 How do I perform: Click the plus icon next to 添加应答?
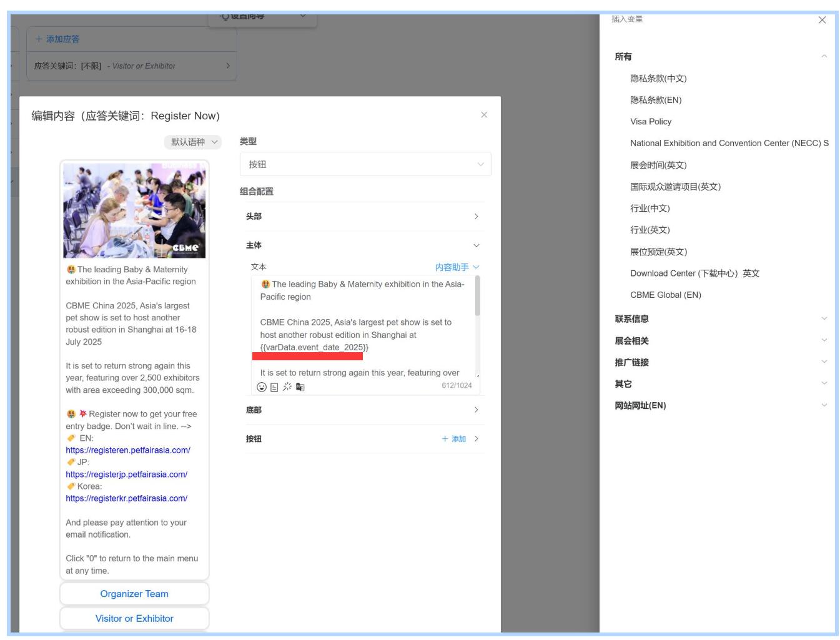pos(39,39)
